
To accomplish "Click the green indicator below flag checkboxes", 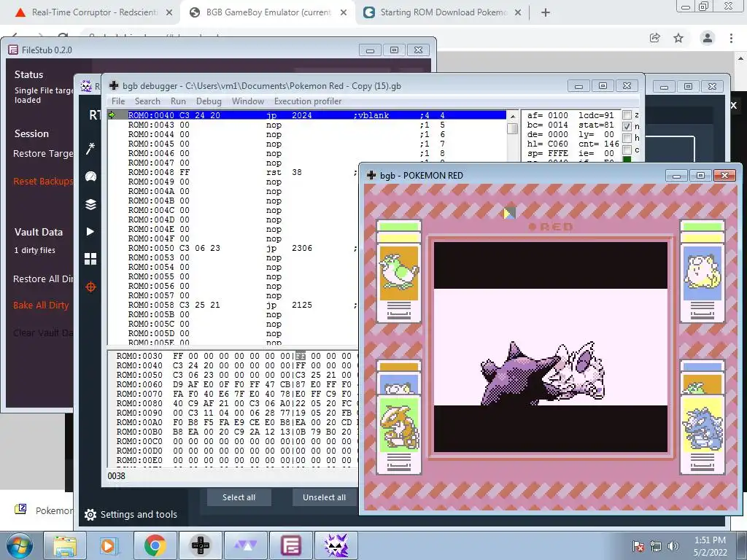I will pos(627,160).
